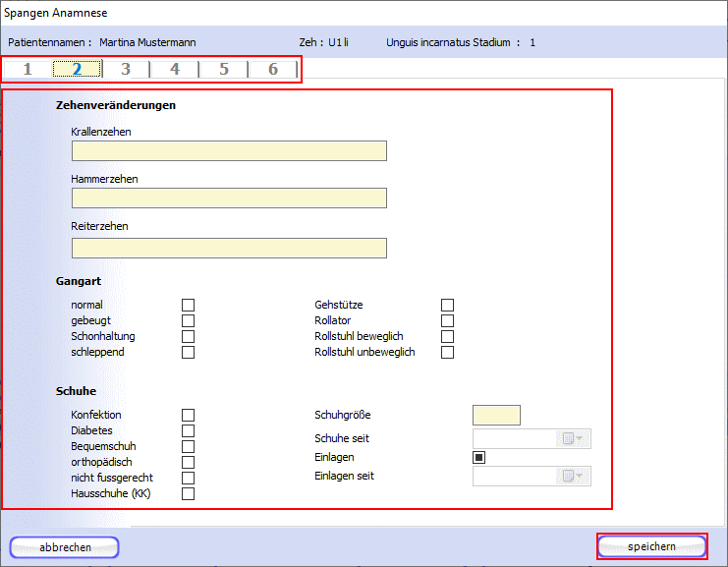The width and height of the screenshot is (728, 567).
Task: Check the normal Gangart checkbox
Action: 189,306
